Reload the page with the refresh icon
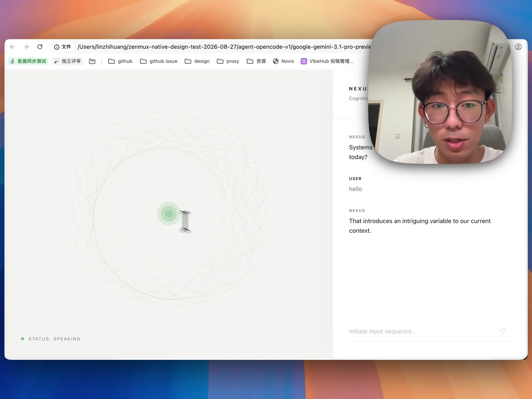 tap(40, 47)
